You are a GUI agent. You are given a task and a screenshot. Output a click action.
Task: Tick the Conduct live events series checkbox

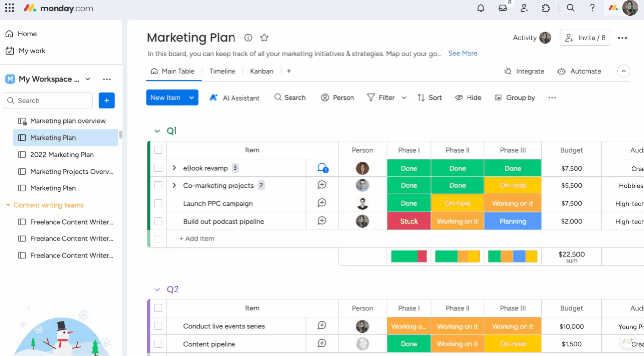click(158, 326)
